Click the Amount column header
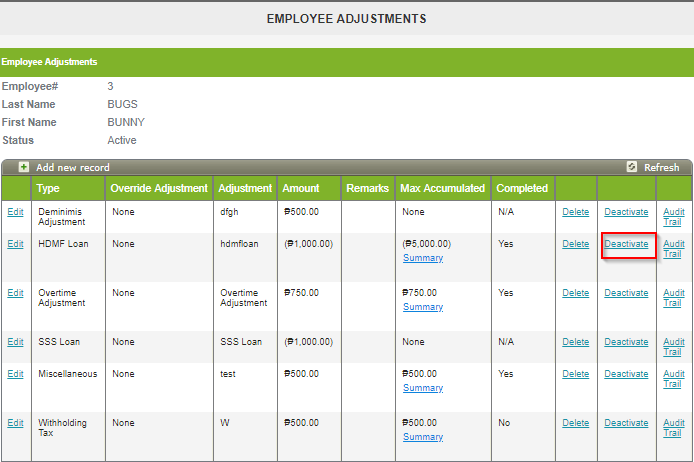The width and height of the screenshot is (694, 462). coord(309,188)
